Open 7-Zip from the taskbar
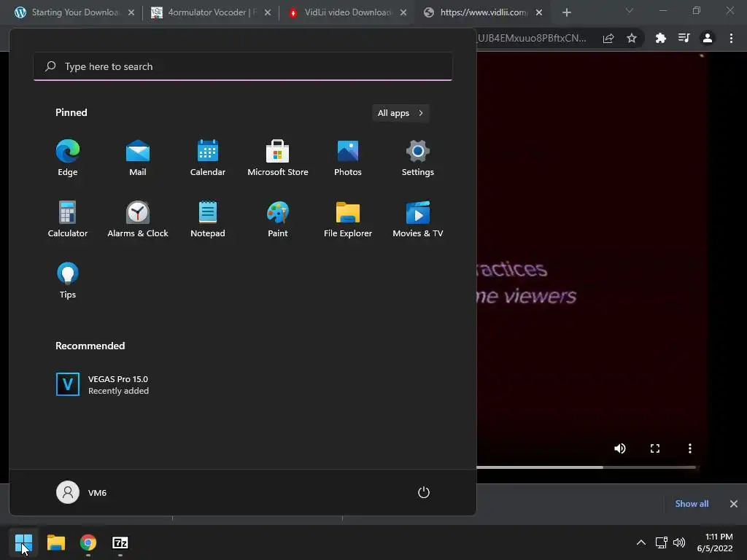 point(120,542)
